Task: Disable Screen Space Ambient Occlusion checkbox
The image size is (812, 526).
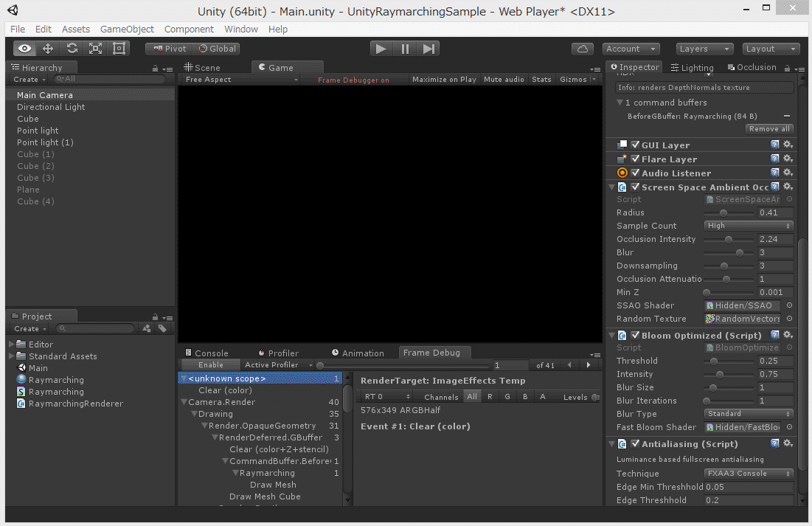Action: click(636, 187)
